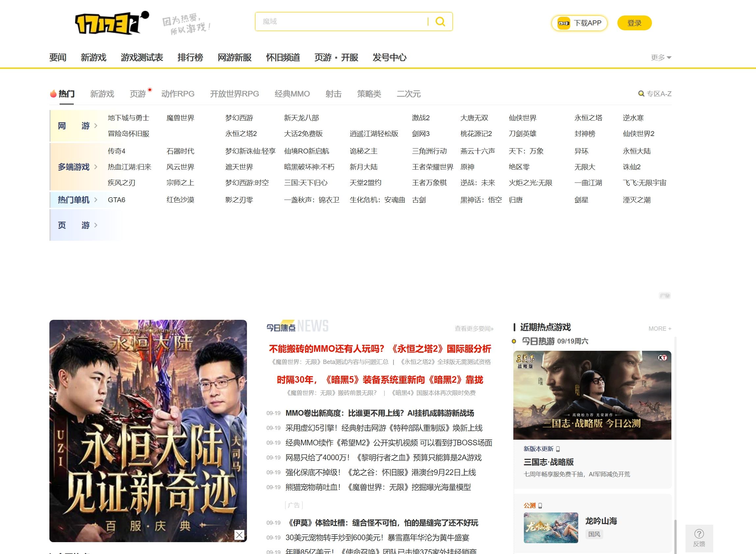Expand the 网游 category arrow
The height and width of the screenshot is (554, 756).
click(96, 126)
